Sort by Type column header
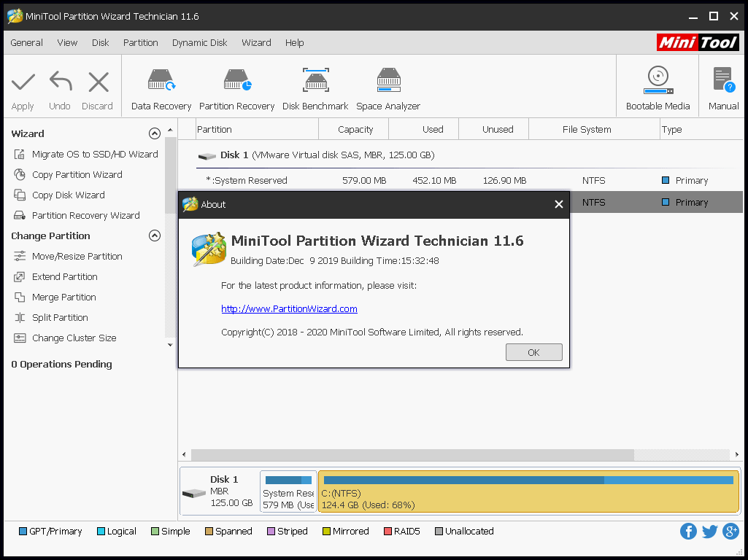 click(702, 130)
